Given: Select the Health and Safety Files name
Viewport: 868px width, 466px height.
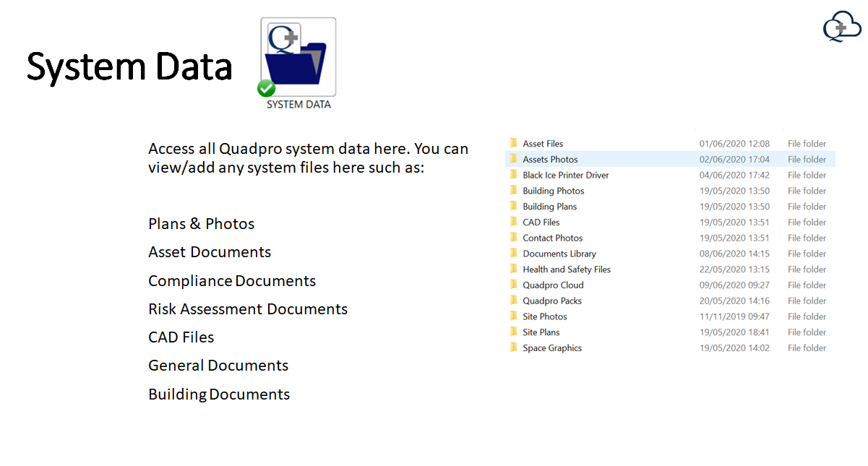Looking at the screenshot, I should pos(567,269).
